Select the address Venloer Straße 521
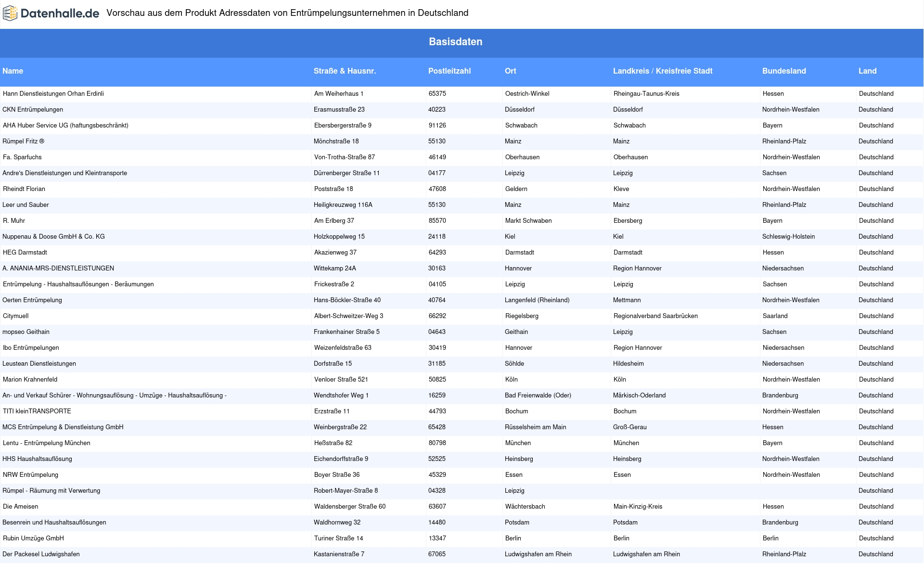This screenshot has width=924, height=563. pyautogui.click(x=341, y=380)
